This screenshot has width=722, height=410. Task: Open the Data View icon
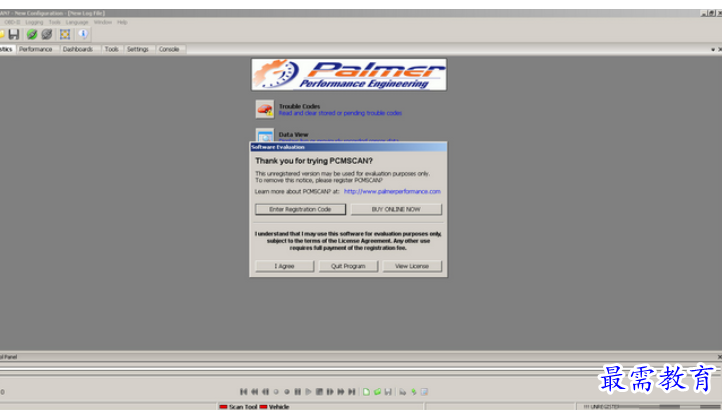(265, 135)
